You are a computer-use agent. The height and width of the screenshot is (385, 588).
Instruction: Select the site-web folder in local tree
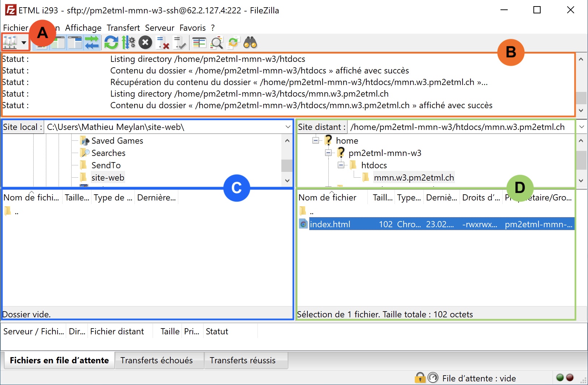pyautogui.click(x=108, y=178)
